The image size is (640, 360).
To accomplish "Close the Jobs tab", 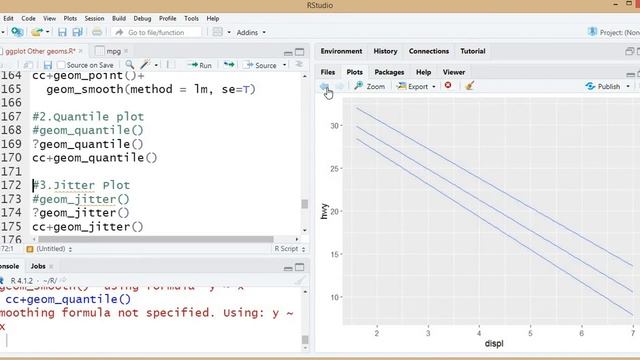I will click(51, 267).
